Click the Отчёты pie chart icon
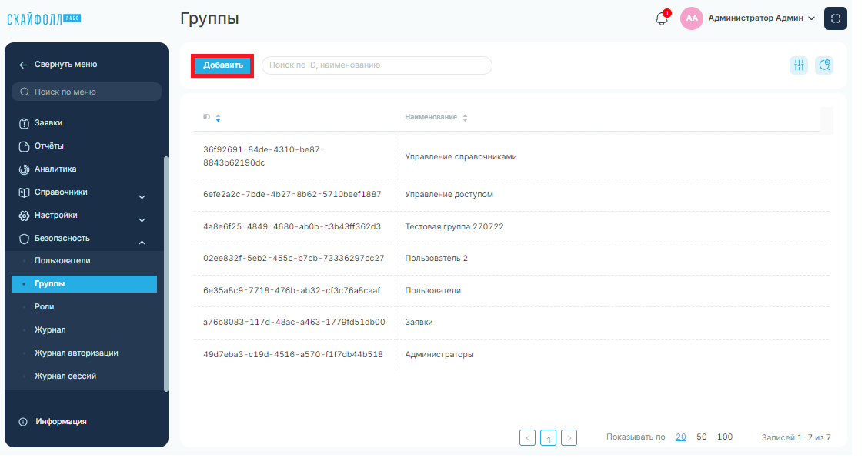This screenshot has width=868, height=475. click(x=24, y=146)
